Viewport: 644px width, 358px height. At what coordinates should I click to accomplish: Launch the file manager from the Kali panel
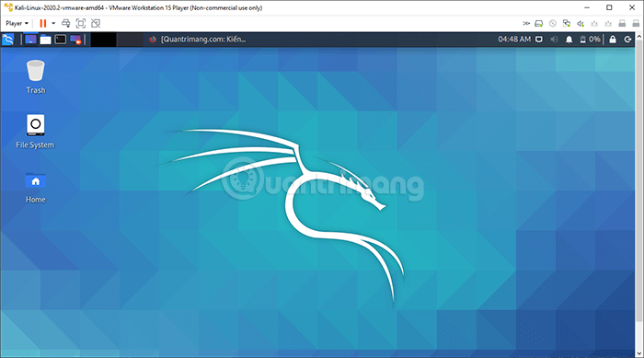(46, 40)
